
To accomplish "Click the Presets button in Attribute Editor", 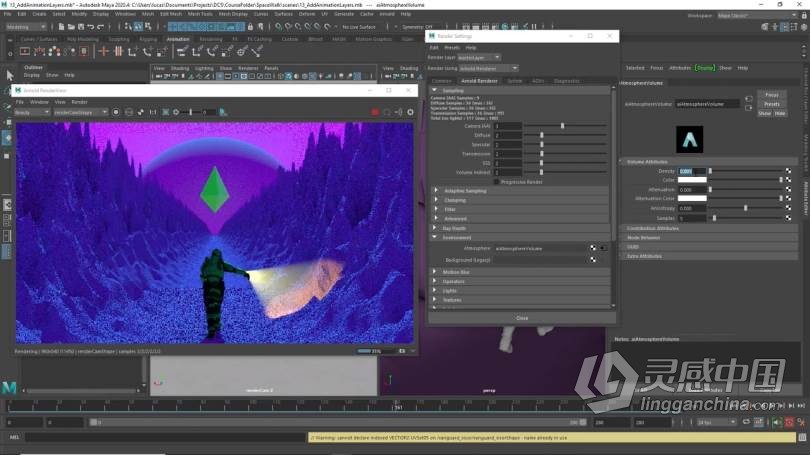I will point(771,104).
